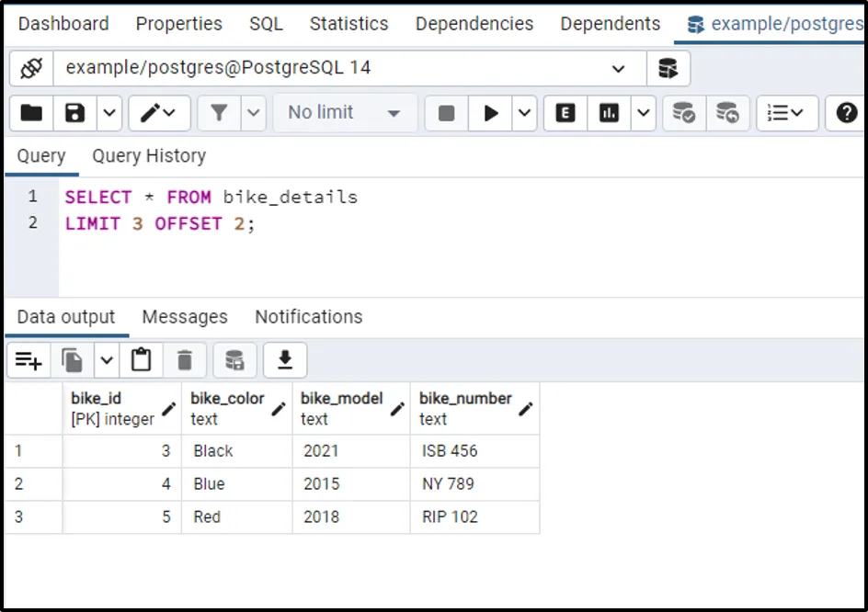The height and width of the screenshot is (612, 868).
Task: Go to the Dashboard tab
Action: [63, 24]
